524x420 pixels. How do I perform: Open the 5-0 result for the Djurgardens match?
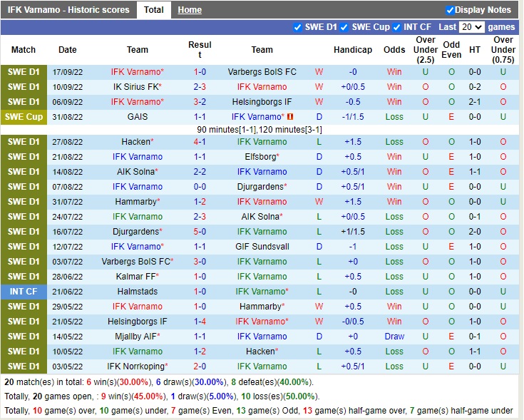pos(200,232)
